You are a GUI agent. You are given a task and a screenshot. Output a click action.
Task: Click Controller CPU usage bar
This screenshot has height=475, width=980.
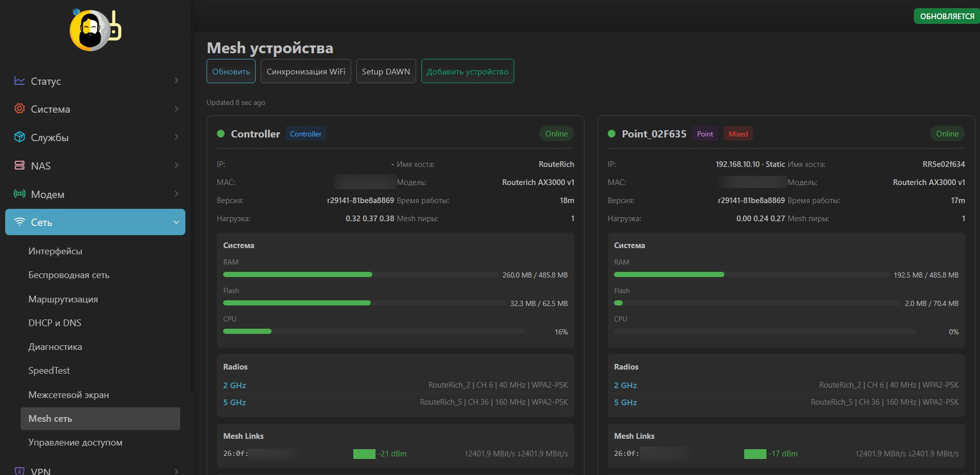(x=374, y=332)
